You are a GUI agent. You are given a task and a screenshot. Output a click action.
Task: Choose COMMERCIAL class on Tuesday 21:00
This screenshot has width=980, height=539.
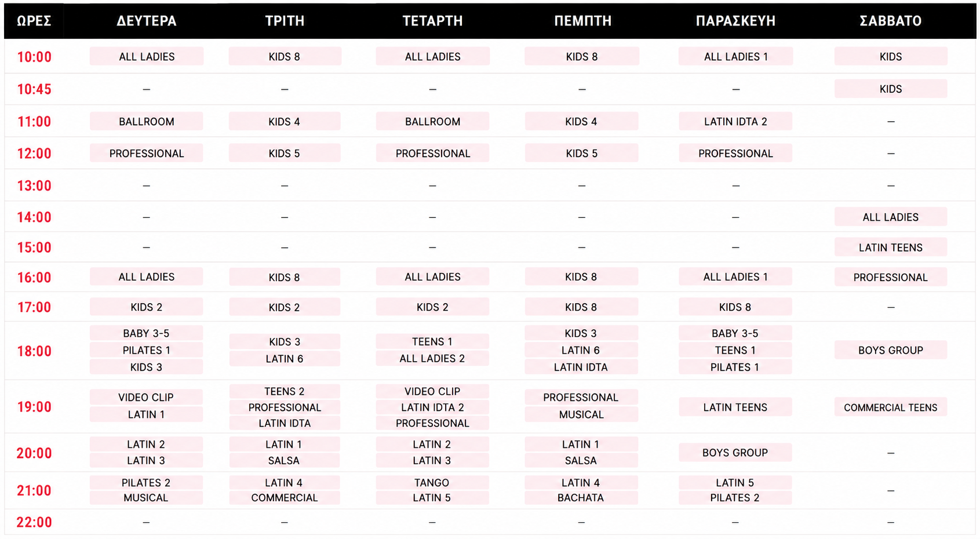284,497
